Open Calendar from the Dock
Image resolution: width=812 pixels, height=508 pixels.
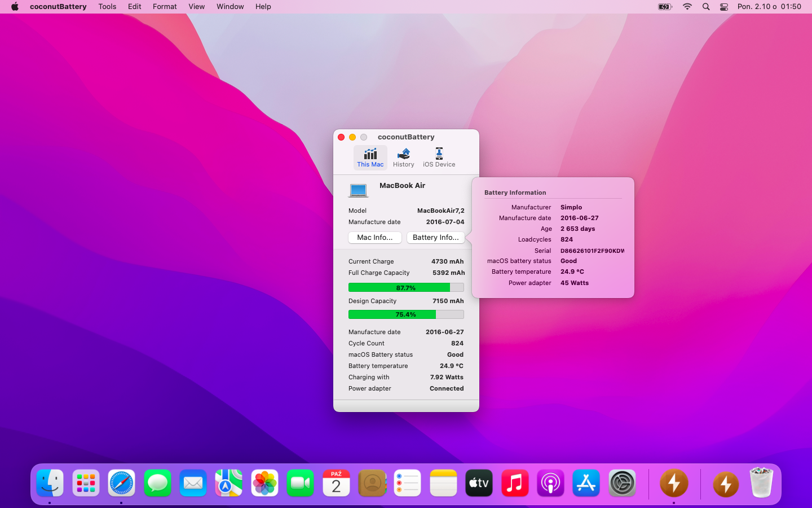click(336, 483)
